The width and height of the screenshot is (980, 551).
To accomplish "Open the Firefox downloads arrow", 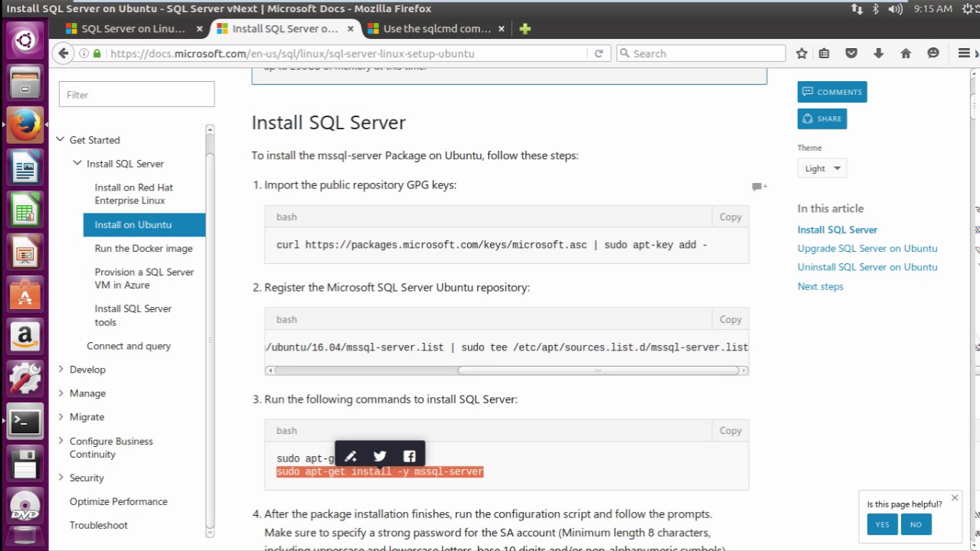I will (878, 54).
